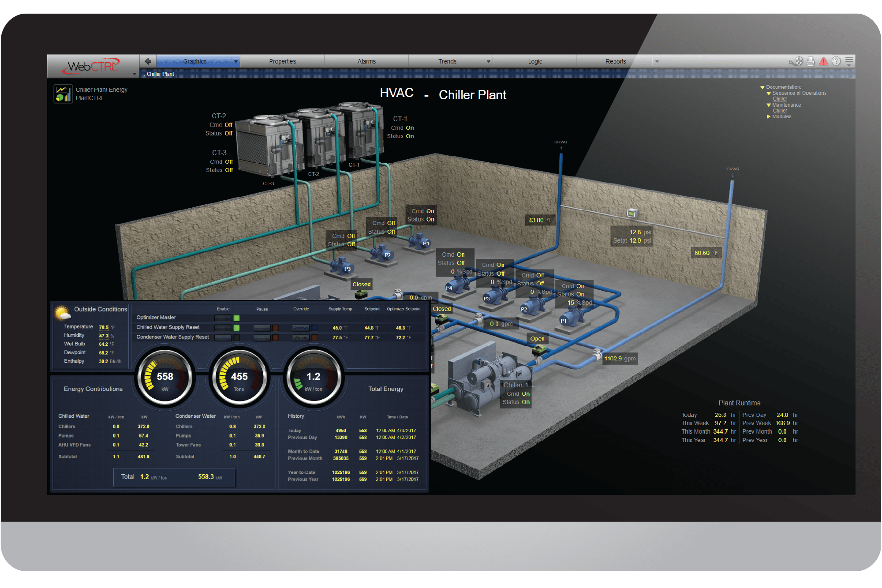This screenshot has height=588, width=882.
Task: Select the green sensor device on the wall
Action: pos(632,213)
